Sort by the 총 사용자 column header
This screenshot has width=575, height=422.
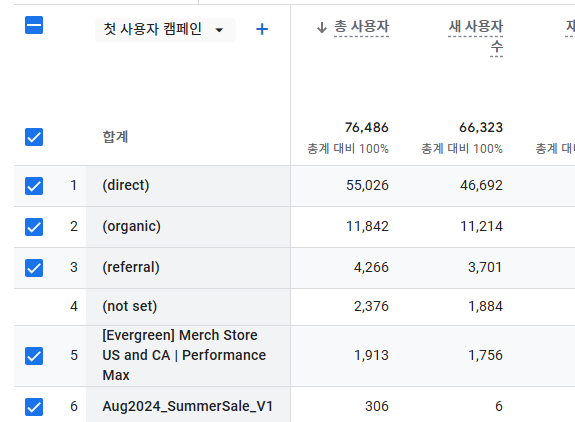(361, 27)
